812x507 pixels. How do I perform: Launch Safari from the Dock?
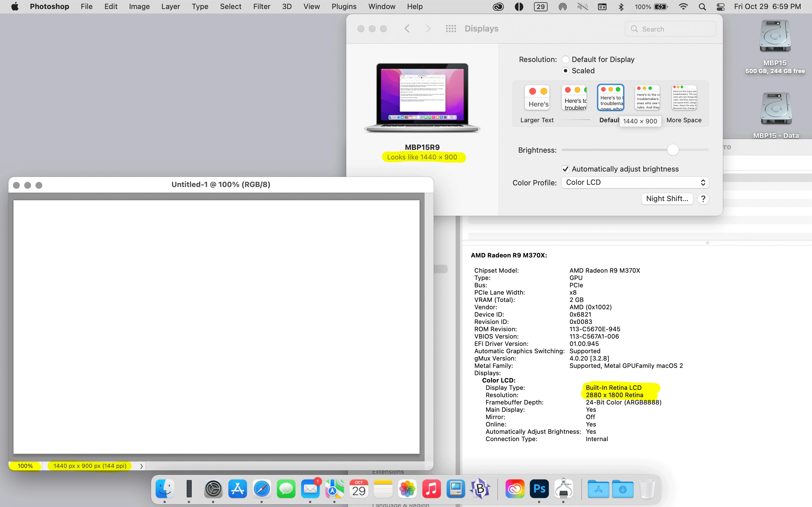[262, 489]
